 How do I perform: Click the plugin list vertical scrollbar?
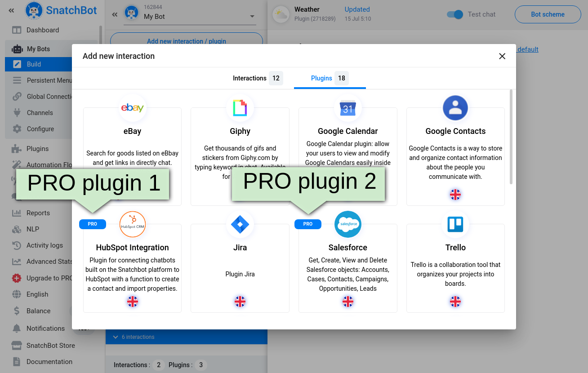point(511,137)
